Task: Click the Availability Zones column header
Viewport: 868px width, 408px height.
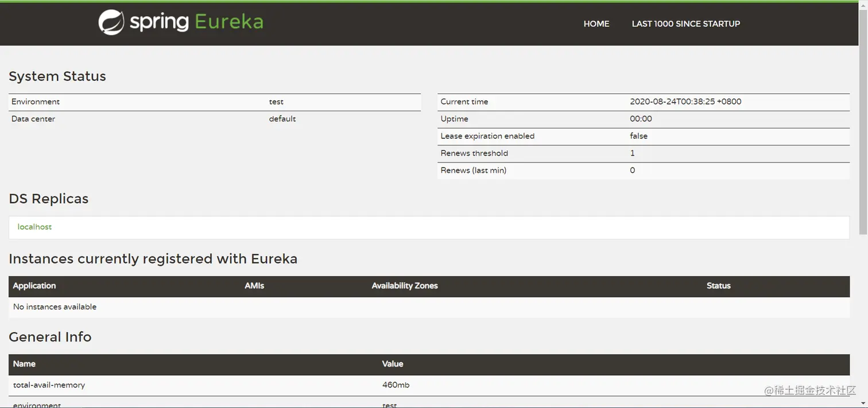Action: [x=405, y=286]
